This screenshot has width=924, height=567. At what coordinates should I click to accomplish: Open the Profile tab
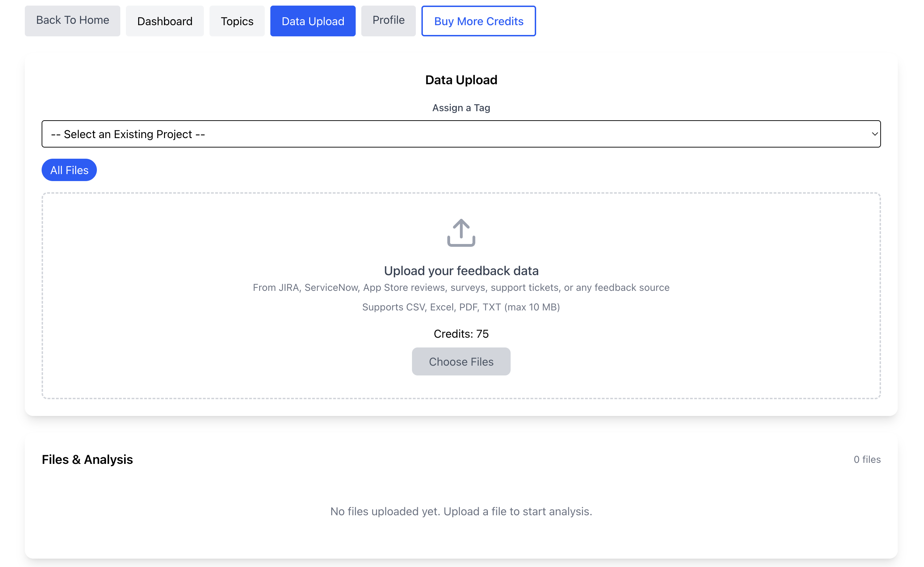point(388,20)
